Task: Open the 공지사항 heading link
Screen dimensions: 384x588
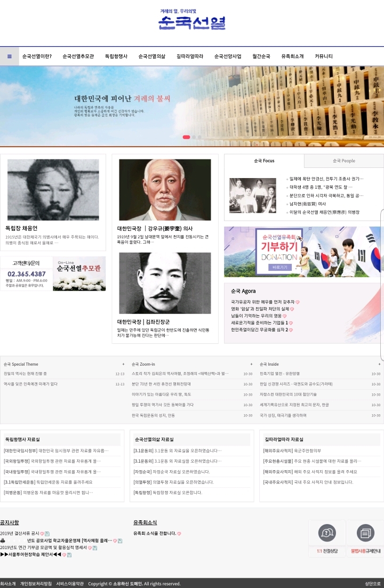Action: click(x=10, y=522)
